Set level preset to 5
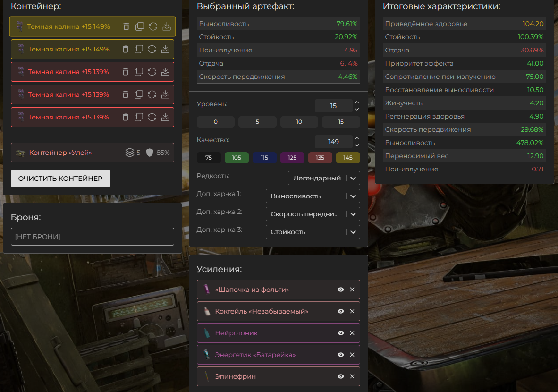This screenshot has width=558, height=392. tap(257, 122)
